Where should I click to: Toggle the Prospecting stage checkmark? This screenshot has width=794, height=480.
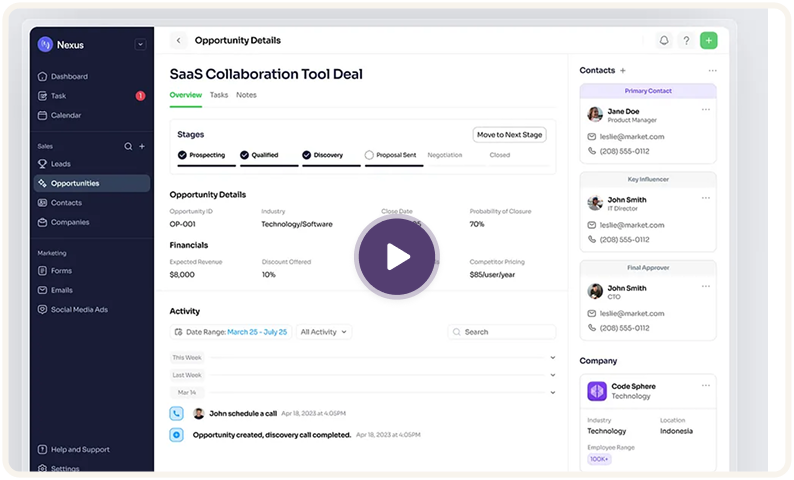coord(182,155)
